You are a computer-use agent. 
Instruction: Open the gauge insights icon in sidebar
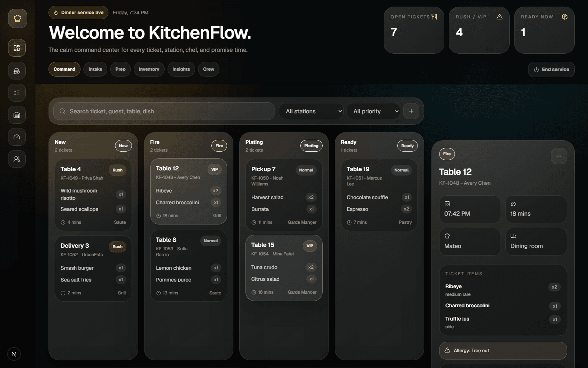[x=17, y=137]
